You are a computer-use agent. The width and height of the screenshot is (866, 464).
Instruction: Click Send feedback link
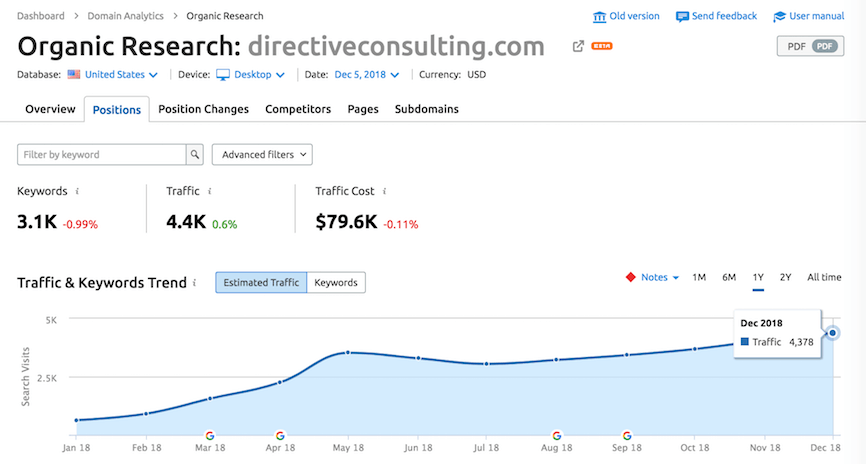[717, 17]
